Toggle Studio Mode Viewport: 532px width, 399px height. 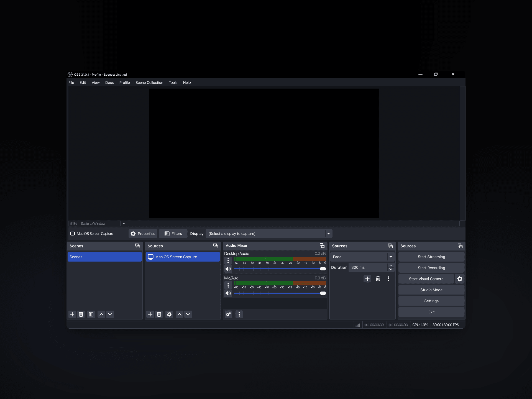point(431,290)
